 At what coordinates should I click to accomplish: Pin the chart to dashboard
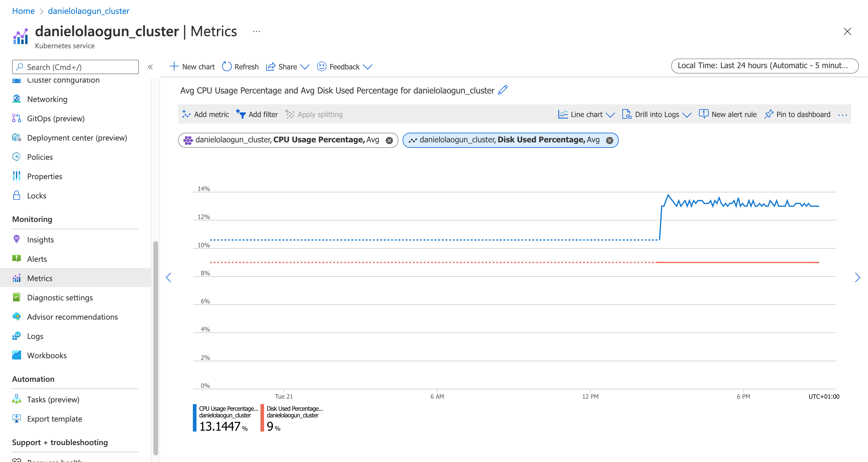(797, 115)
